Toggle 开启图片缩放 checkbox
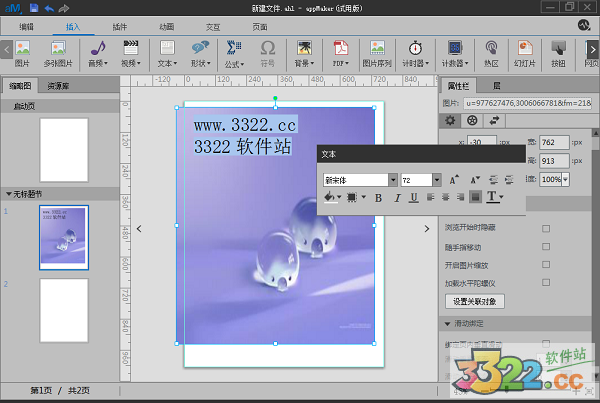 point(546,264)
